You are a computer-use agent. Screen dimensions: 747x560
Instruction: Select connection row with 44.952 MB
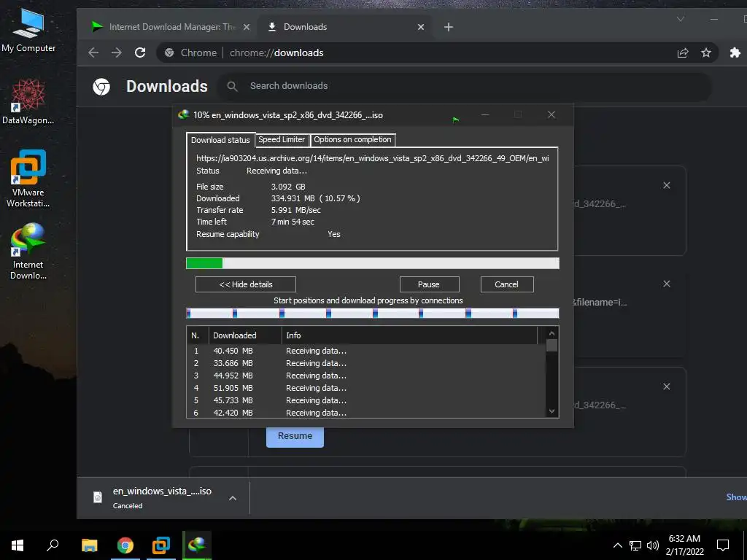tap(366, 376)
